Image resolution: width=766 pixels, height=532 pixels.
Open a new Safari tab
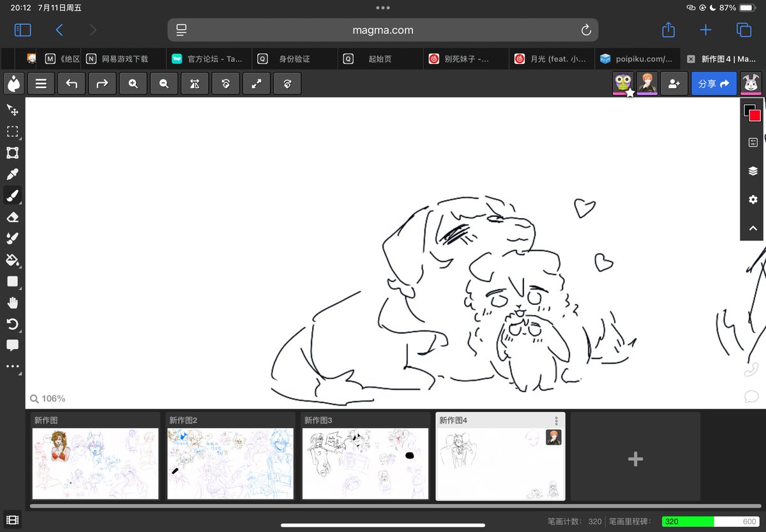point(705,30)
